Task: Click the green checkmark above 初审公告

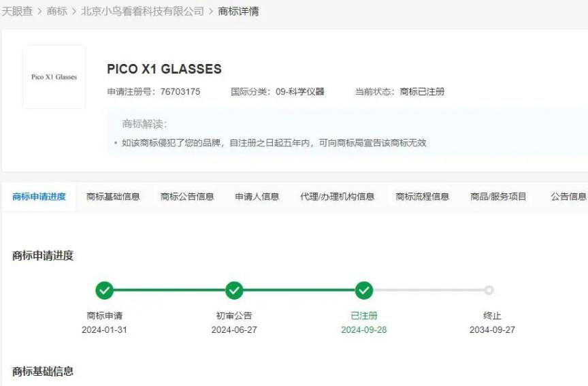Action: [234, 290]
